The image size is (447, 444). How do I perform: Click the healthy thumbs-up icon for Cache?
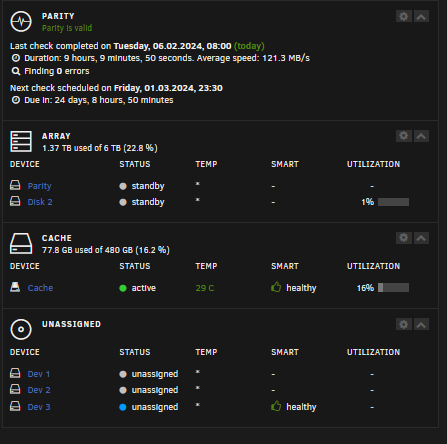[276, 287]
